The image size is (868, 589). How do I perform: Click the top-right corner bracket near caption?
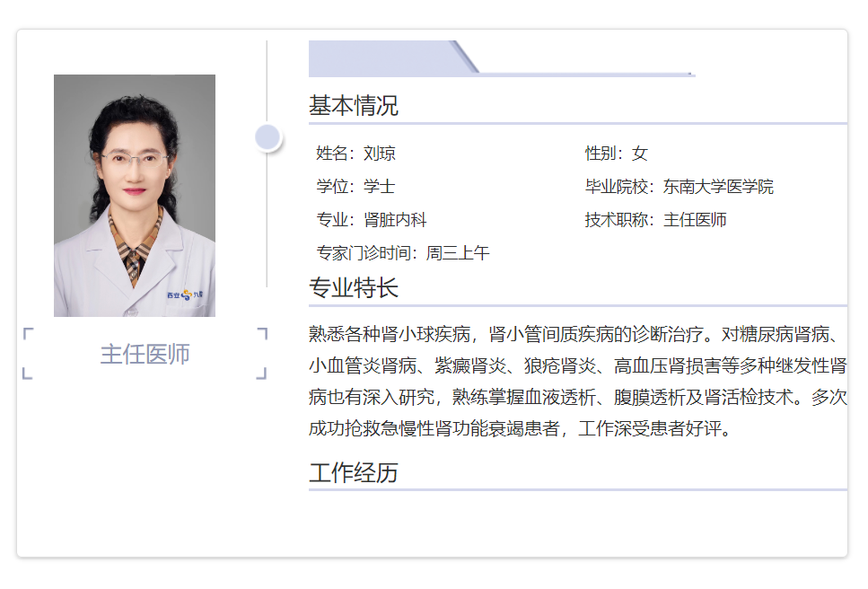coord(262,333)
